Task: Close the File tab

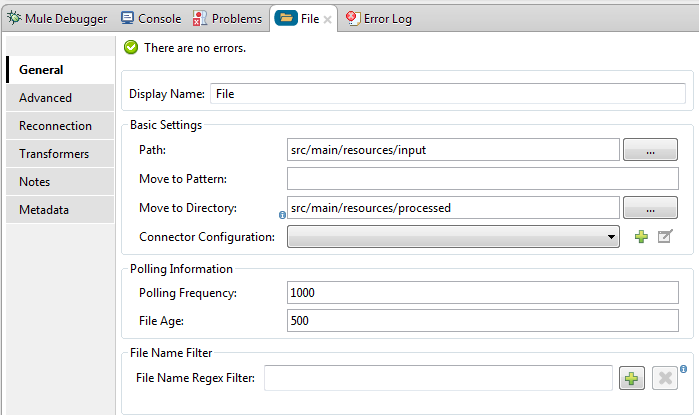Action: (x=327, y=20)
